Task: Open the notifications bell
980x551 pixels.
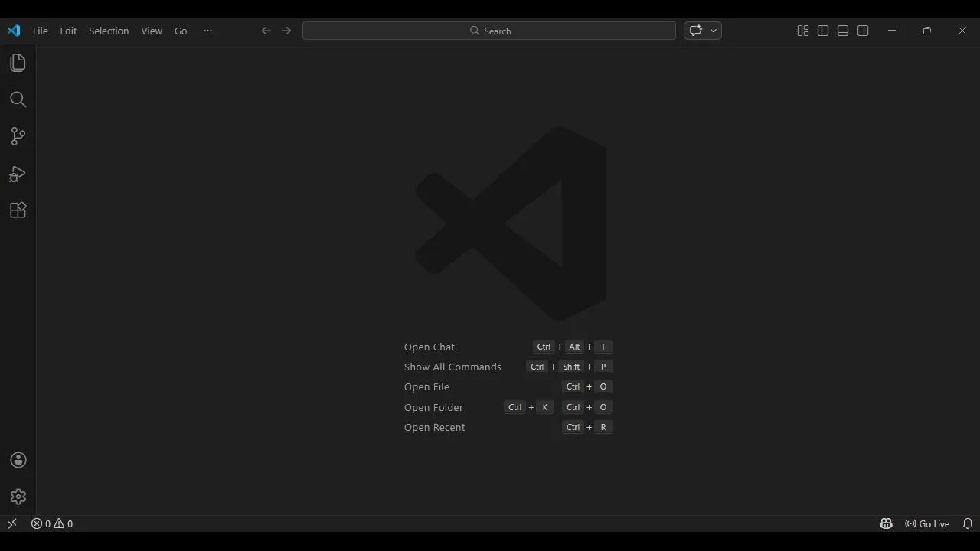Action: [968, 523]
